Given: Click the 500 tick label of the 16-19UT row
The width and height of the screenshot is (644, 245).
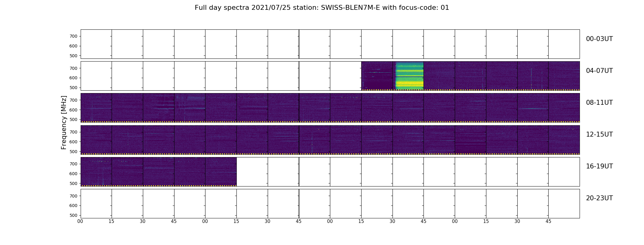Looking at the screenshot, I should point(74,183).
